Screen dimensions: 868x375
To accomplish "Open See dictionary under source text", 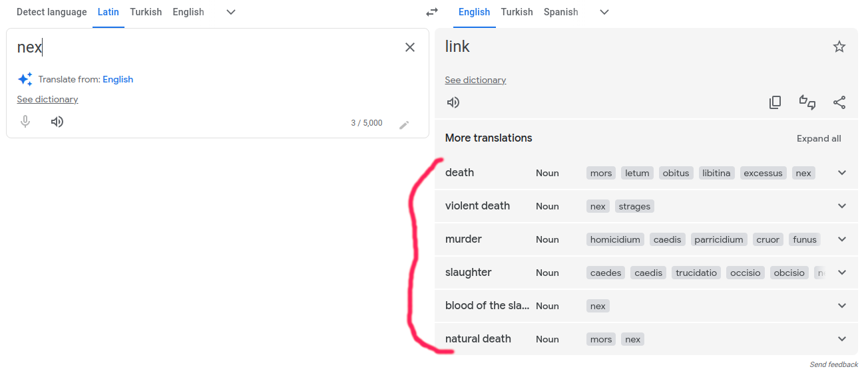I will pos(47,99).
